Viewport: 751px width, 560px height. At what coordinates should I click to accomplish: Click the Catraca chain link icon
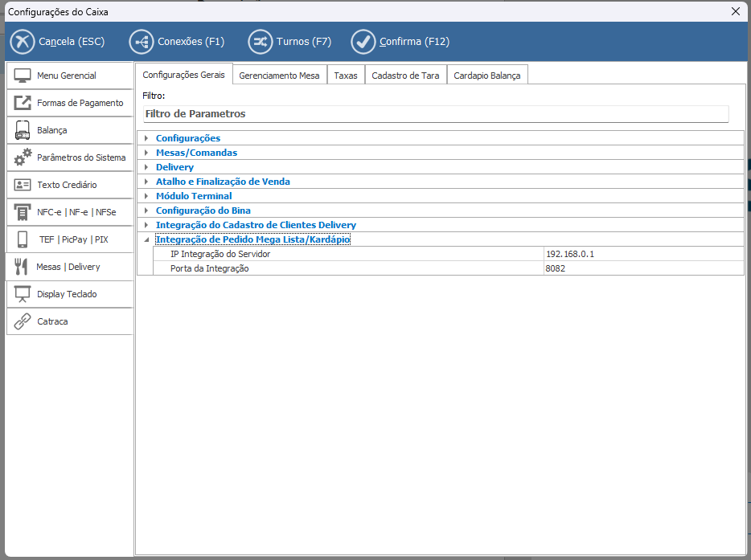23,321
